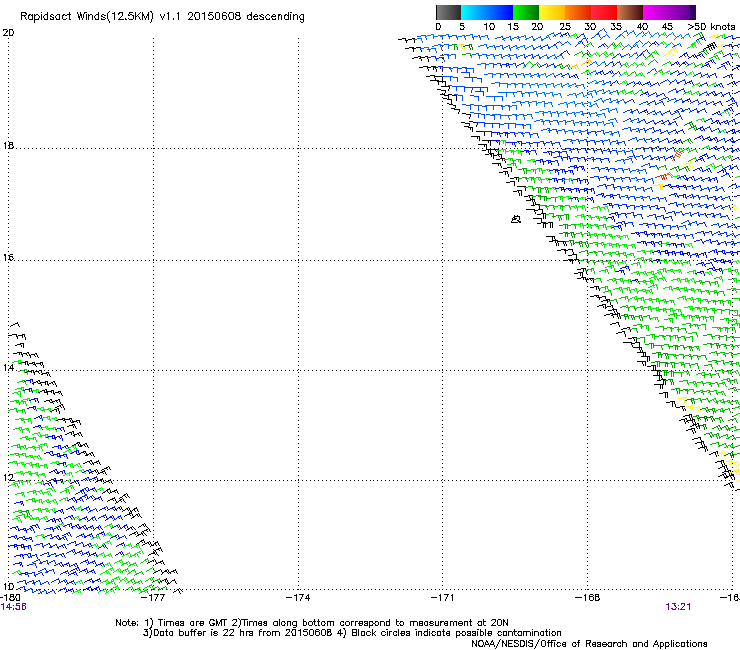
Task: Click the latitude label 18
Action: point(8,145)
